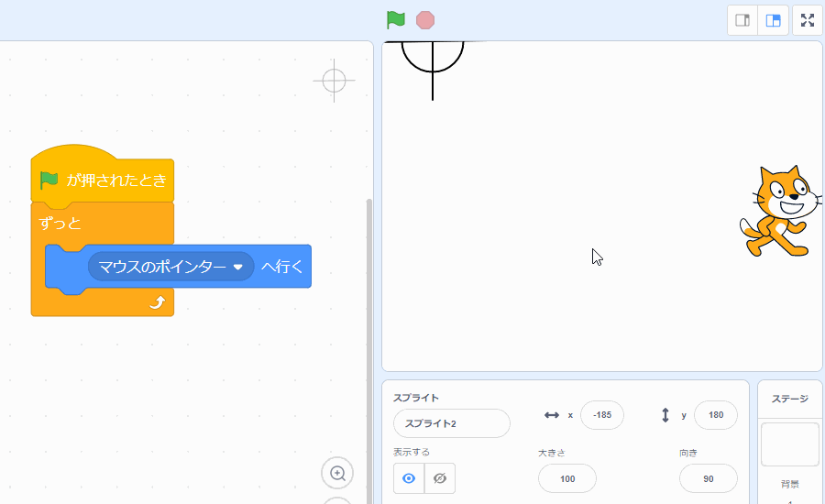Click the red stop button
Viewport: 825px width, 504px height.
(x=425, y=20)
